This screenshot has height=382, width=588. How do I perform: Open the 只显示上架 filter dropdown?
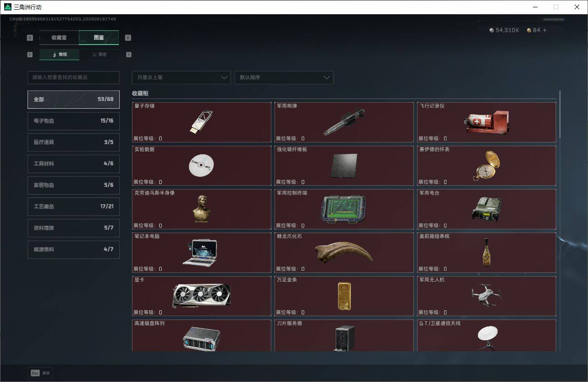[x=181, y=77]
